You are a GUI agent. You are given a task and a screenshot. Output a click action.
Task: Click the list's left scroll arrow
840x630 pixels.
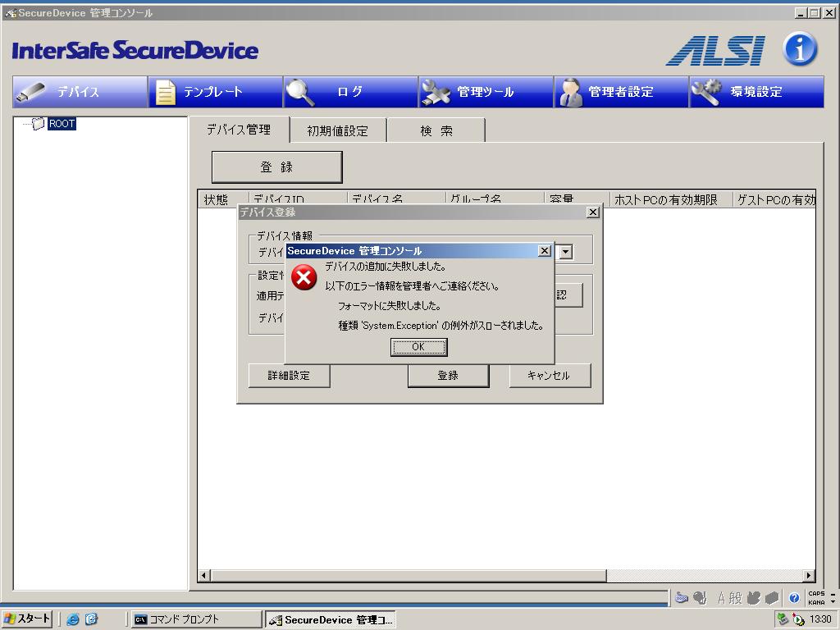pyautogui.click(x=203, y=576)
